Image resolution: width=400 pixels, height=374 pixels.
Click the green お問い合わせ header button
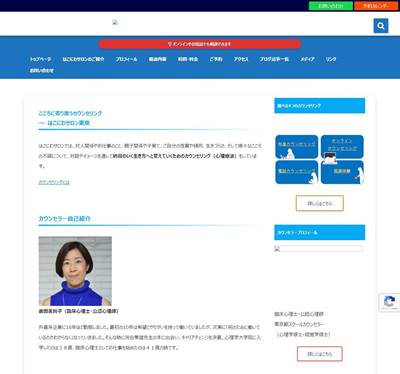click(330, 6)
